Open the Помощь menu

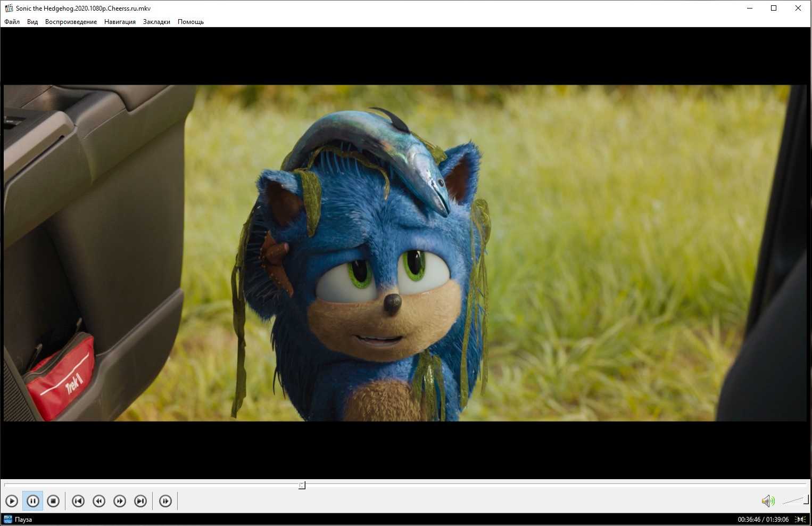(190, 22)
